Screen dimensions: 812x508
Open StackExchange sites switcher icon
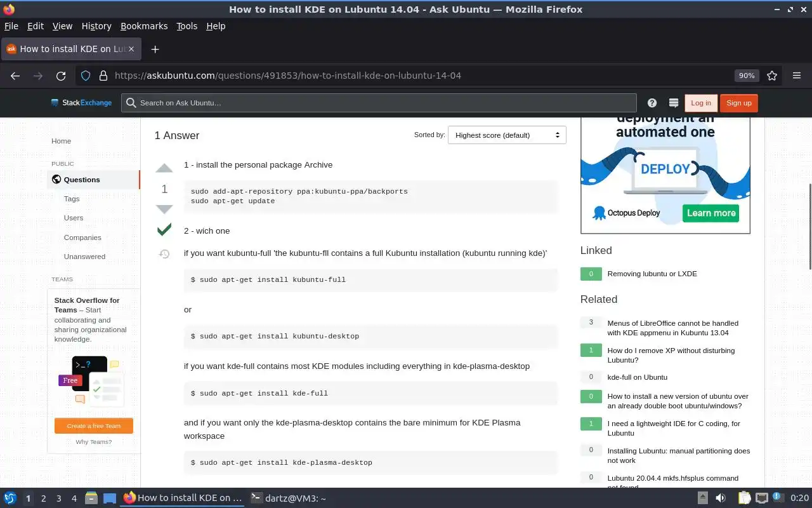coord(674,103)
